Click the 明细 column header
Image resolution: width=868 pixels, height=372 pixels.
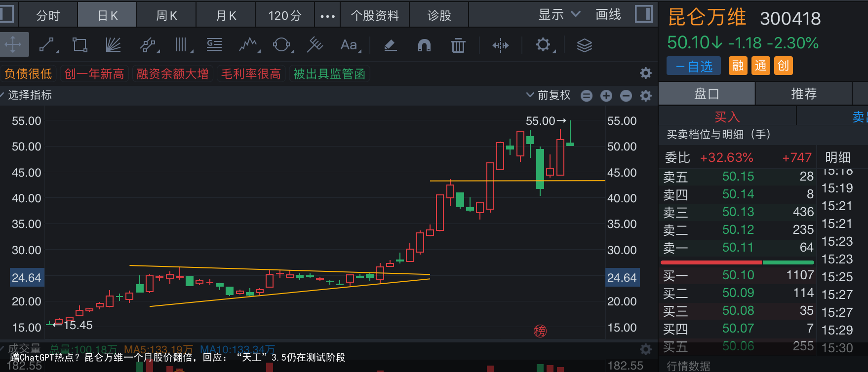pos(838,157)
